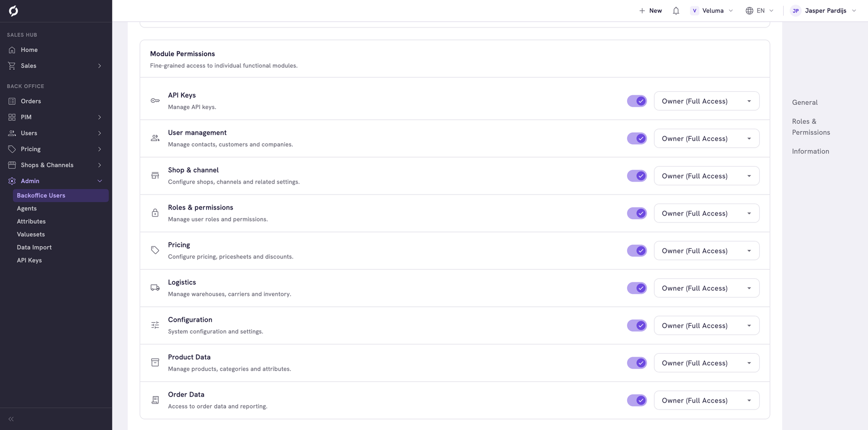This screenshot has width=868, height=430.
Task: Open the Pricing access level dropdown
Action: coord(706,250)
